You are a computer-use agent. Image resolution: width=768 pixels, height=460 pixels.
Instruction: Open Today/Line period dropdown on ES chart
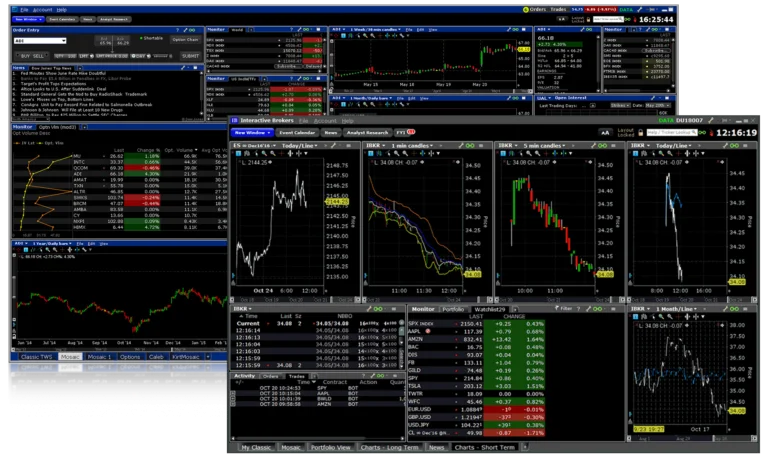coord(300,146)
